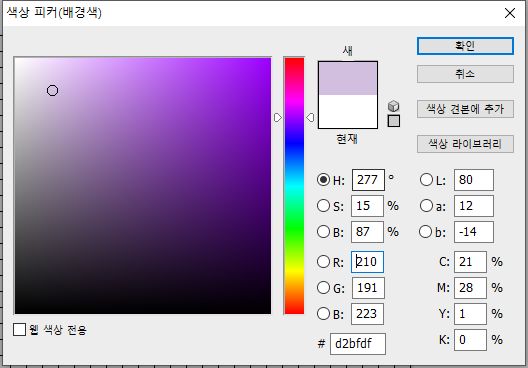Click the a field showing 12
The height and width of the screenshot is (368, 528).
pos(474,206)
